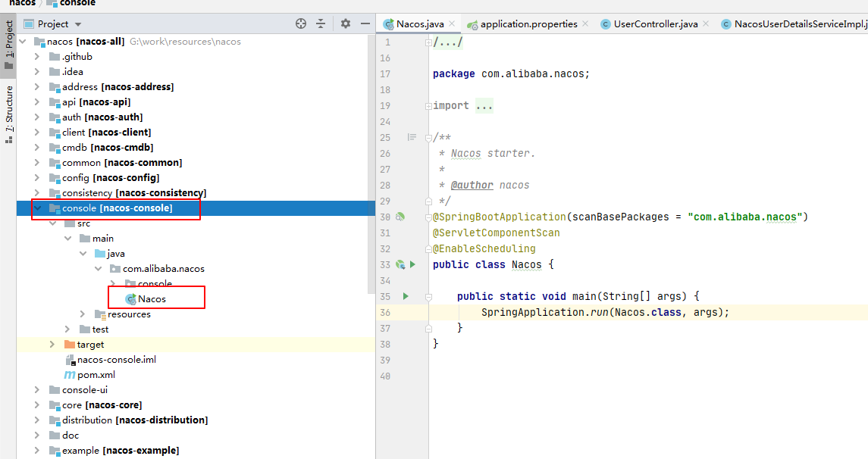This screenshot has height=459, width=868.
Task: Click the Spring gutter icon at line 33
Action: pyautogui.click(x=400, y=264)
